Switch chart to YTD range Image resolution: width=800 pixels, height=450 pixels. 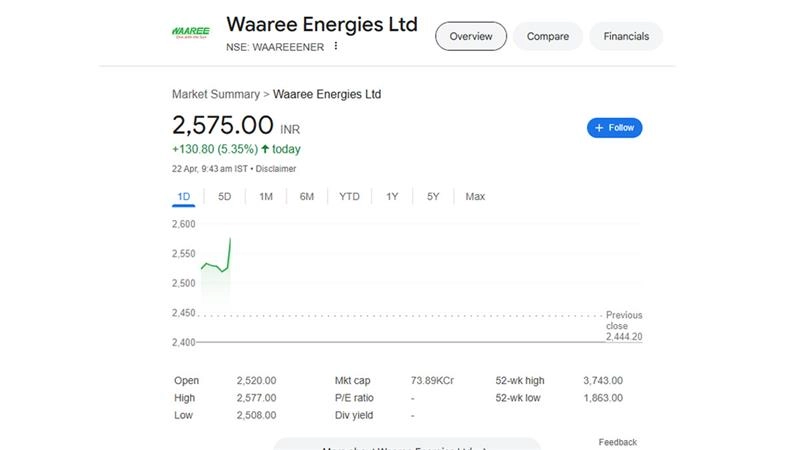[x=349, y=196]
